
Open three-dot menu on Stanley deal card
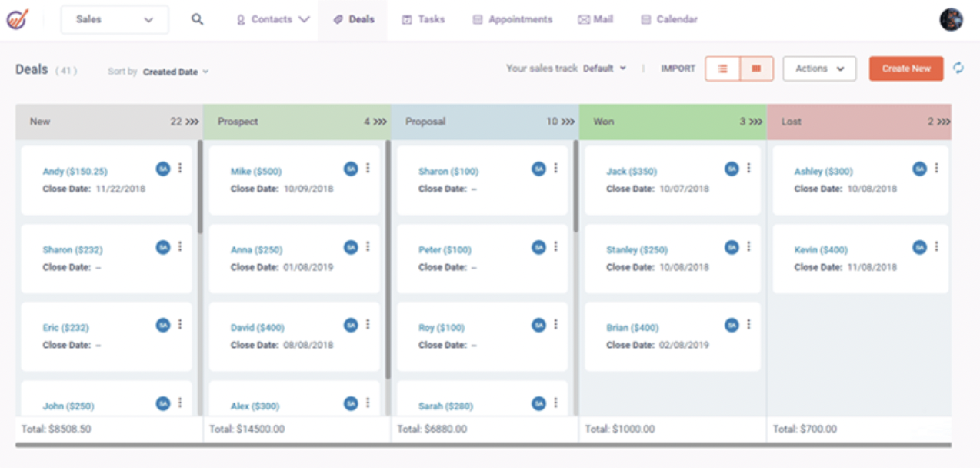[748, 246]
